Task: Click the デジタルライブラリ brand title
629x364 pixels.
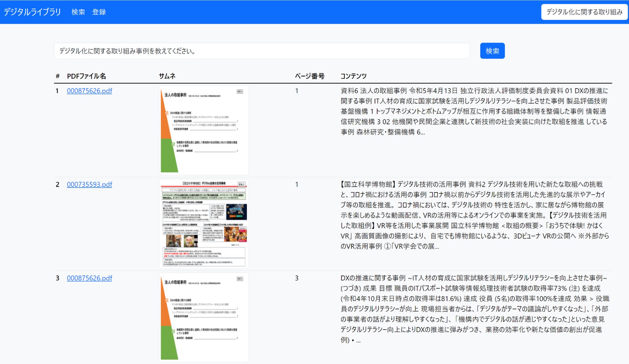Action: pos(32,12)
